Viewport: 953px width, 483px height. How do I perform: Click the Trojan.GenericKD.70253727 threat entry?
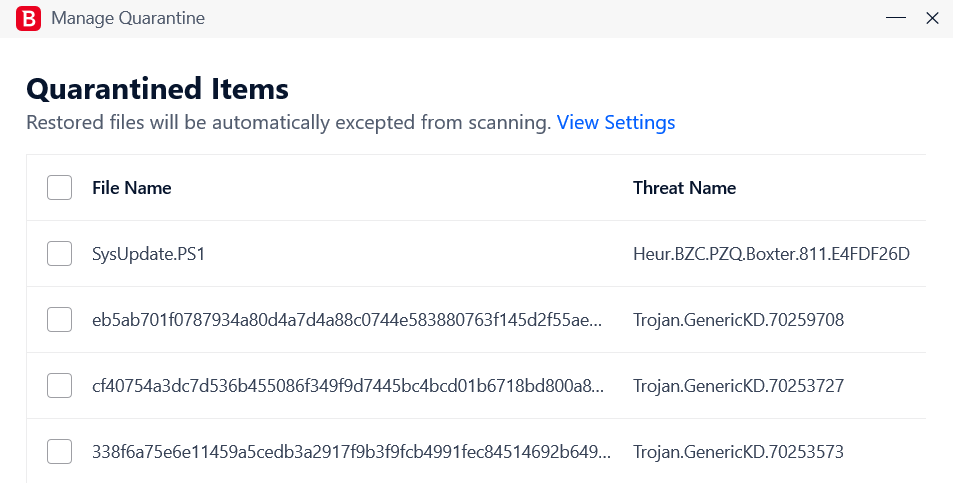coord(738,386)
